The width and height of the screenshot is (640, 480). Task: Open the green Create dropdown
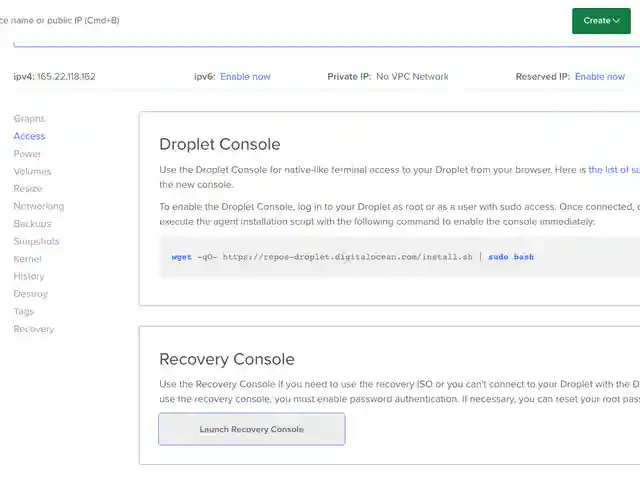tap(601, 21)
